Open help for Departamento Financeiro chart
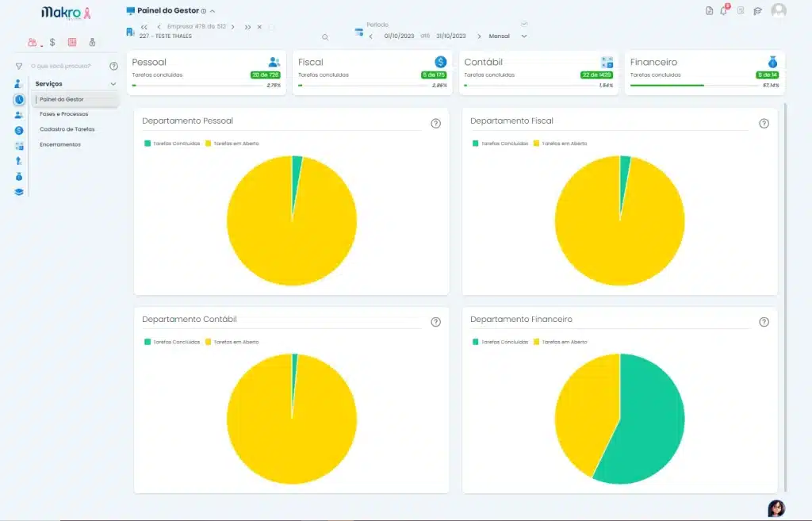This screenshot has height=521, width=812. tap(764, 322)
